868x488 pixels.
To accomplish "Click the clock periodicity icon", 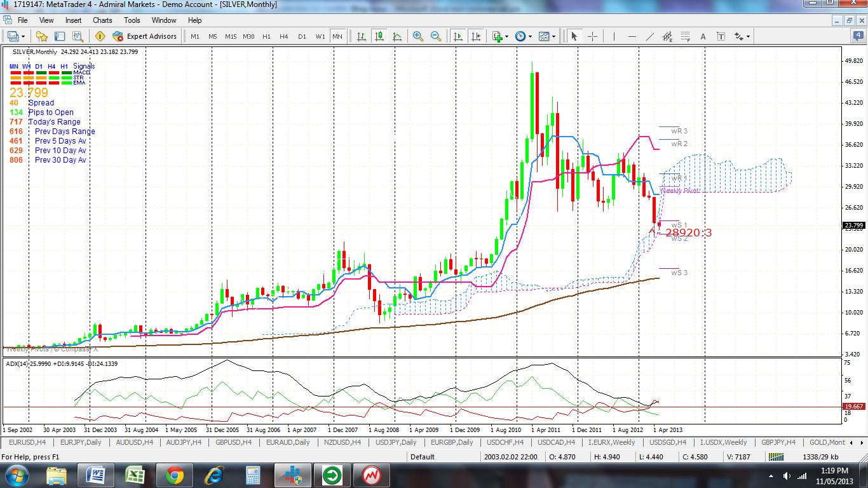I will (520, 36).
